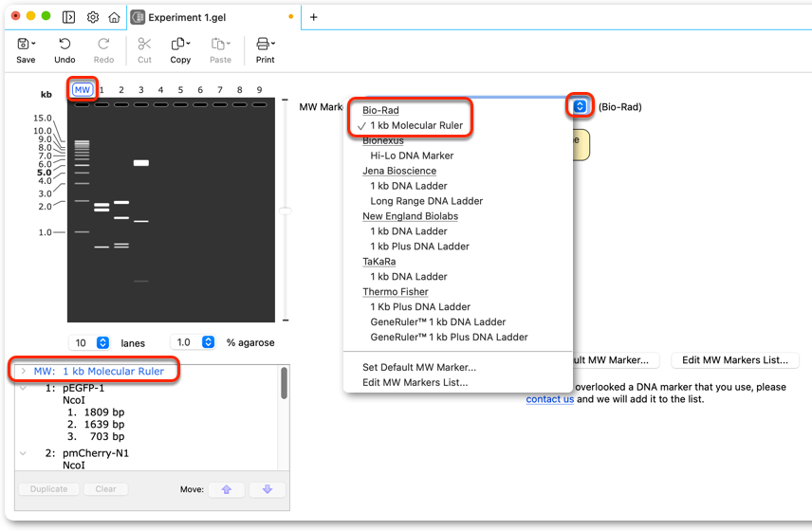
Task: Open the Save dropdown arrow
Action: pos(33,44)
